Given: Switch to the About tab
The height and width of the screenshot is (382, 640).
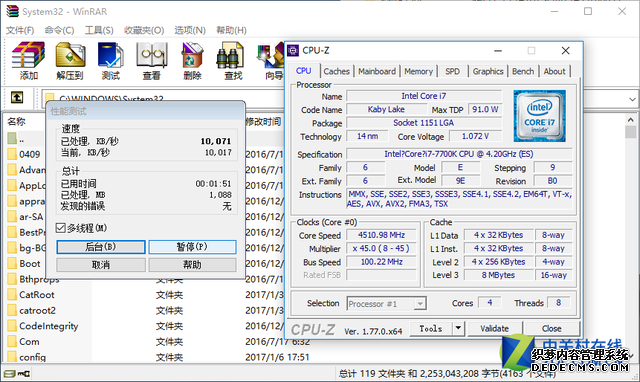Looking at the screenshot, I should (554, 71).
